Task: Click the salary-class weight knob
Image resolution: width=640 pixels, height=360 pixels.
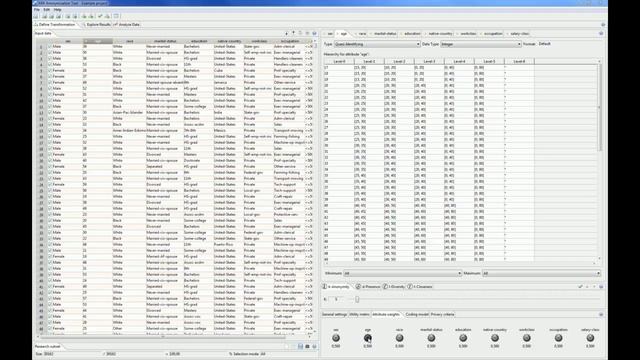Action: [590, 338]
